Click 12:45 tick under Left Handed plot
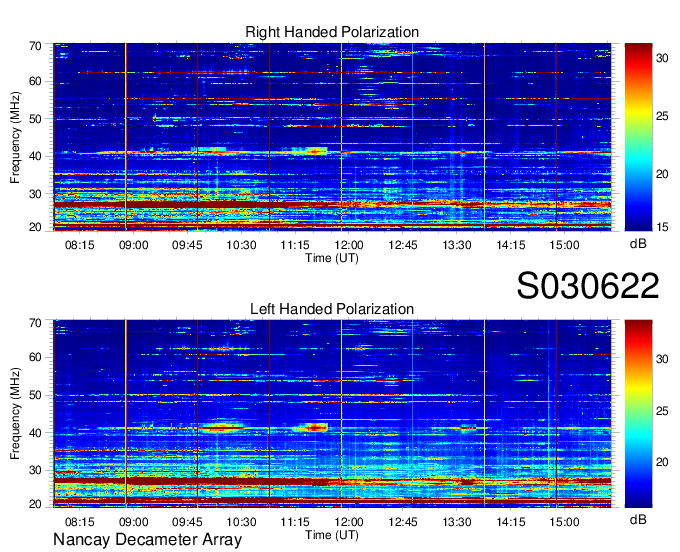This screenshot has width=680, height=552. [403, 522]
